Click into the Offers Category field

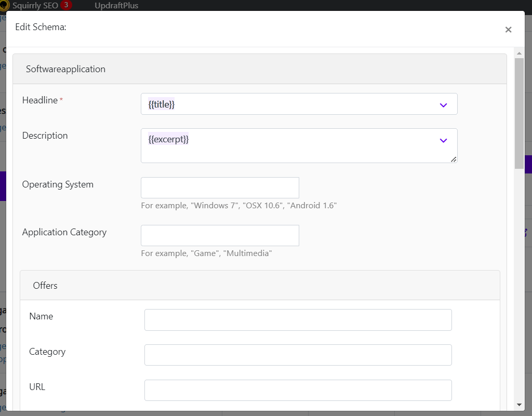298,355
